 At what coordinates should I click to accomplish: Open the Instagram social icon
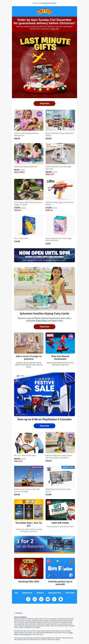coord(34,599)
